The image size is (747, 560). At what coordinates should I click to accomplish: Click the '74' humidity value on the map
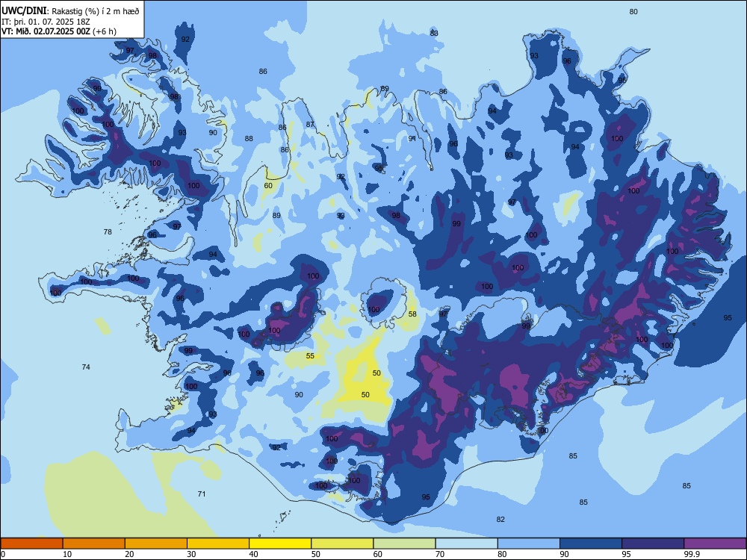point(86,367)
